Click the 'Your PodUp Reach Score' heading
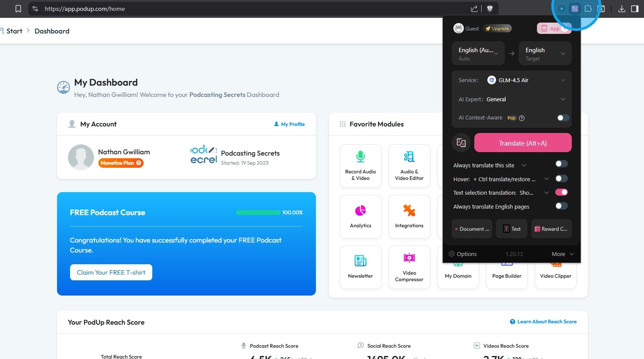This screenshot has width=644, height=359. (x=106, y=322)
